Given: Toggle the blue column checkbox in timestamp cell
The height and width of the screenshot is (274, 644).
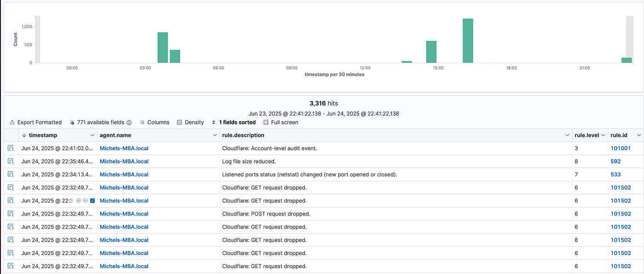Looking at the screenshot, I should 92,201.
